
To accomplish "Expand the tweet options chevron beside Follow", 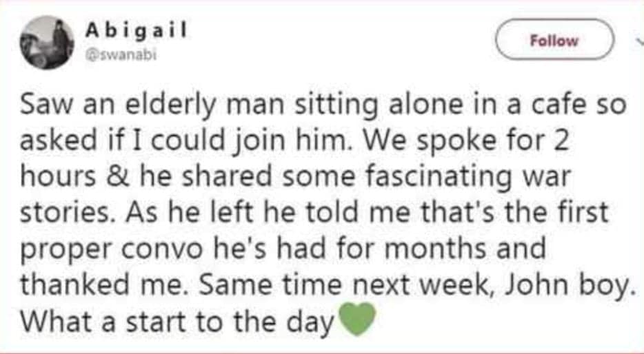I will tap(638, 40).
